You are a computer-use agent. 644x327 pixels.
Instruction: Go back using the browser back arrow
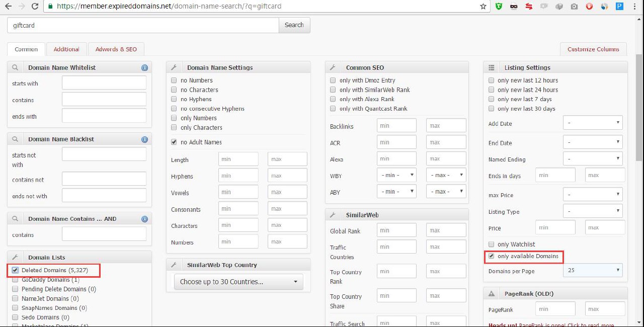point(8,7)
